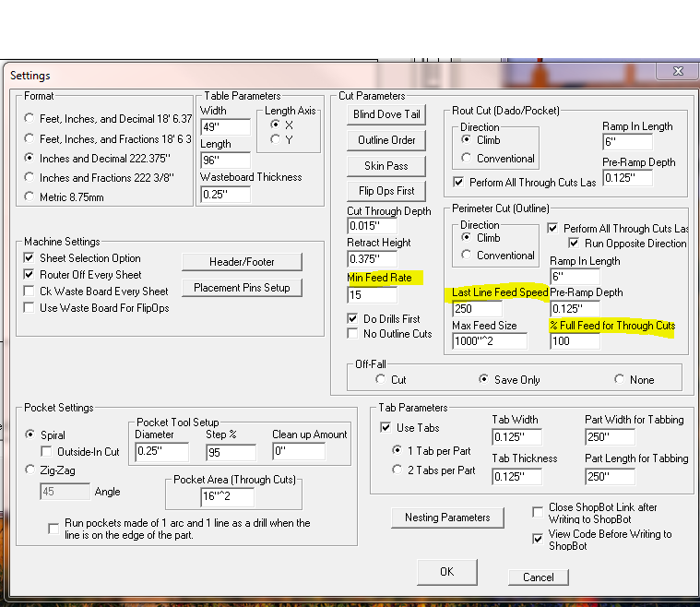
Task: Select the Metric 8.75mm format
Action: coord(30,197)
